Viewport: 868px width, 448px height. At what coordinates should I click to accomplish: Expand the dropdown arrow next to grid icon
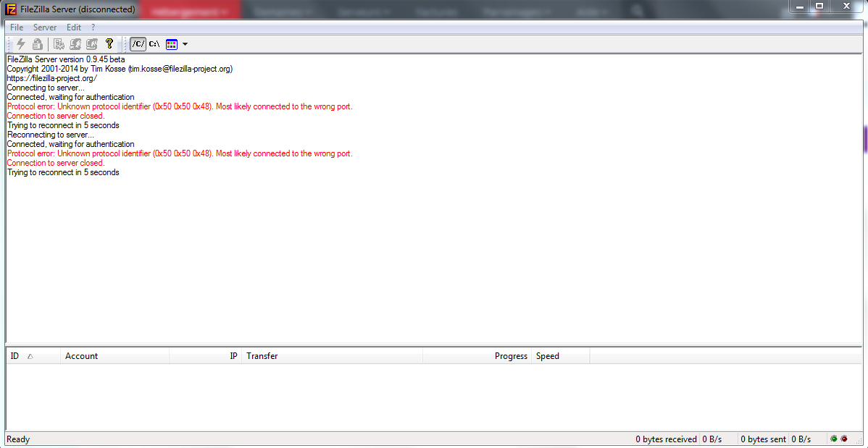pyautogui.click(x=185, y=43)
